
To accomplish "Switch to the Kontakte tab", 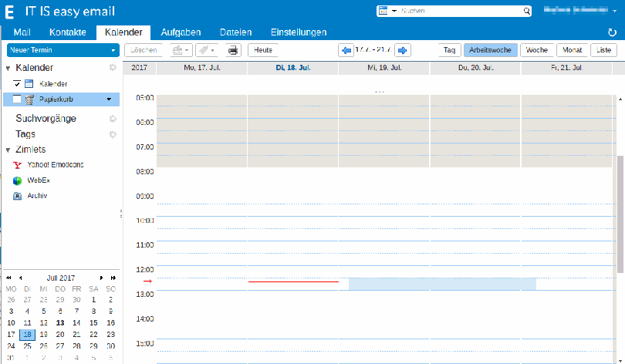I will tap(67, 32).
